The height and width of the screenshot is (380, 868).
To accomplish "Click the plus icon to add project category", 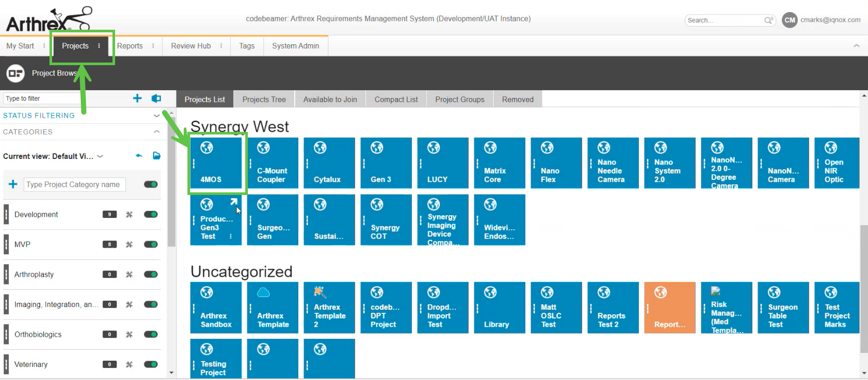I will (x=13, y=184).
